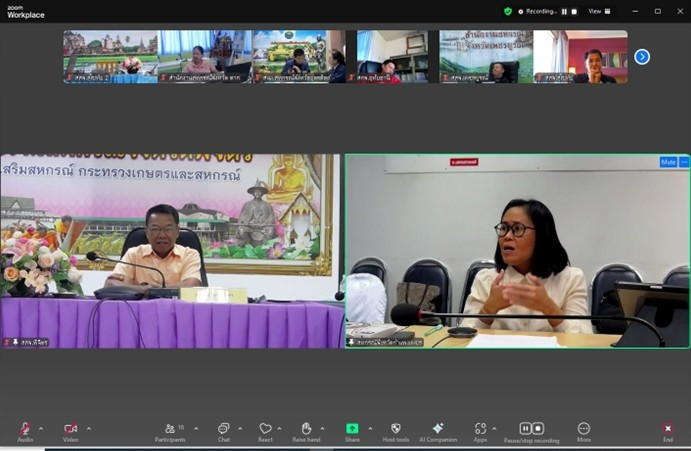
Task: Open the View layout menu
Action: 599,11
